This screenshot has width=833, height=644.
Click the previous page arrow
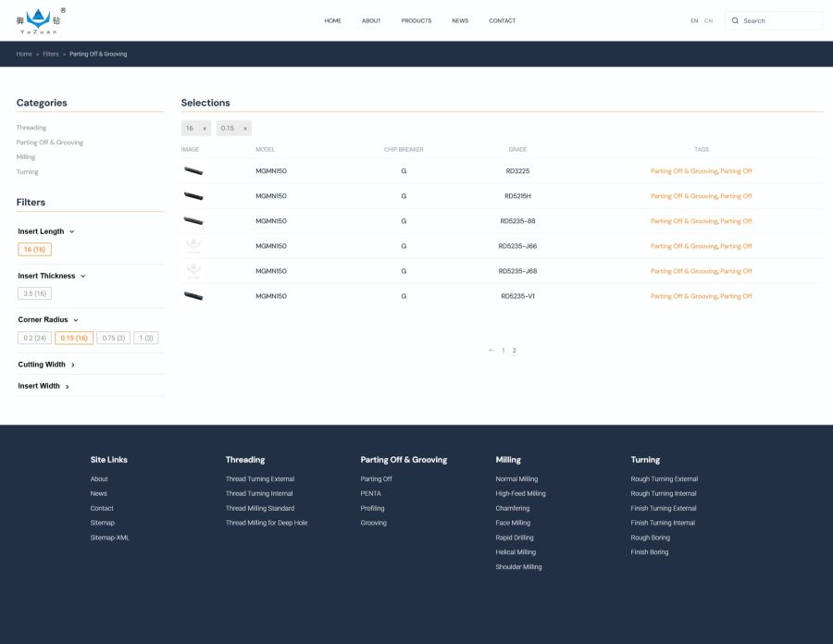tap(491, 351)
